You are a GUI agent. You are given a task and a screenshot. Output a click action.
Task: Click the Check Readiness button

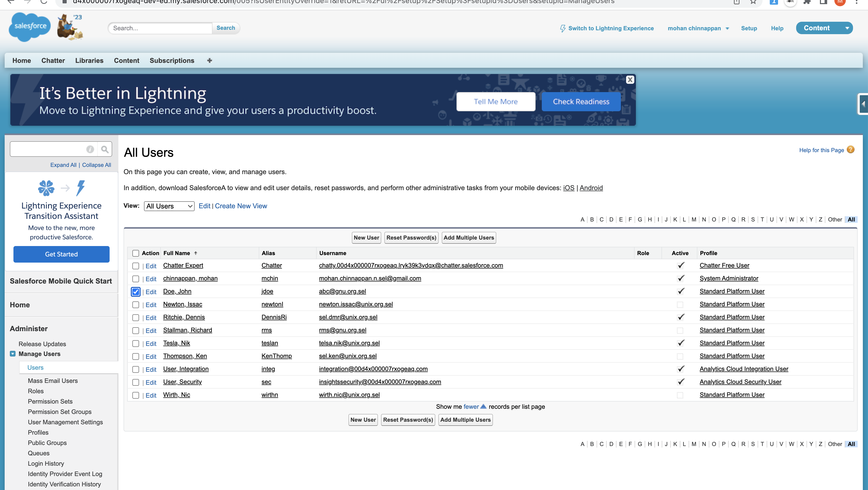(581, 101)
